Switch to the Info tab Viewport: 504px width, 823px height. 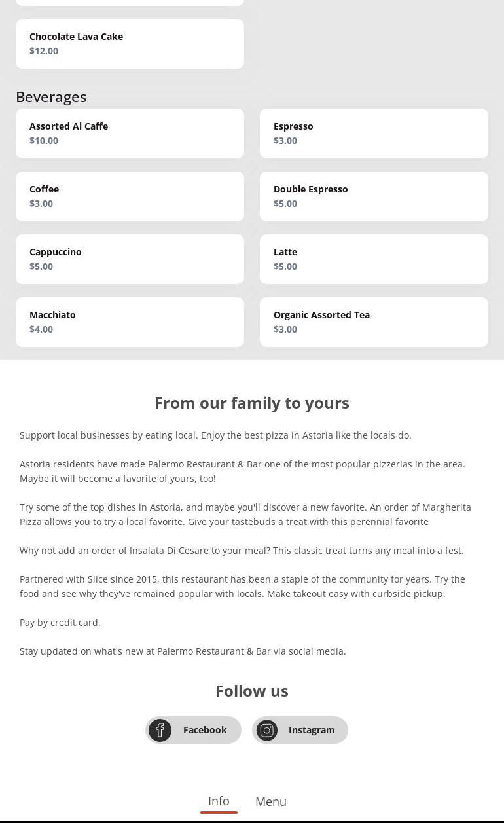point(219,801)
